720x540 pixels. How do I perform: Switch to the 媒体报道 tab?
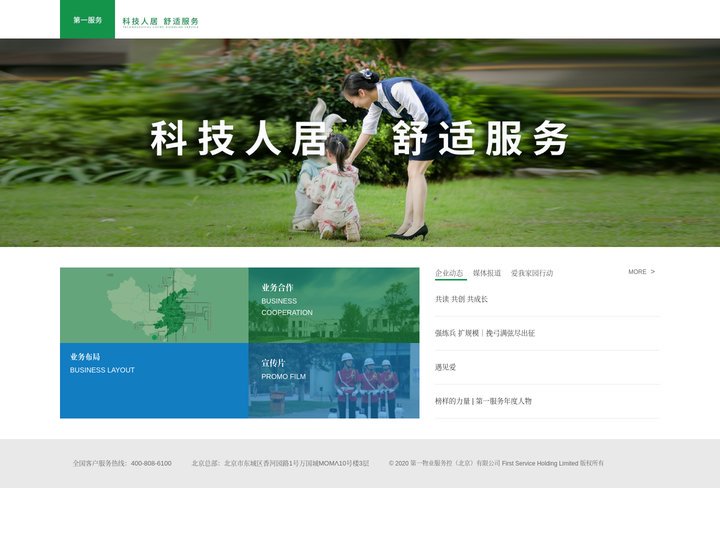(487, 273)
